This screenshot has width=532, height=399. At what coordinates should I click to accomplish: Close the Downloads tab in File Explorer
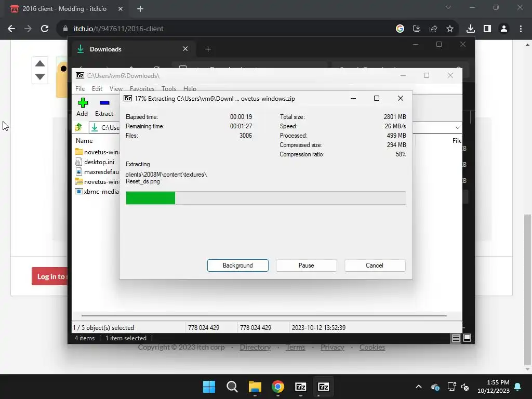point(185,49)
